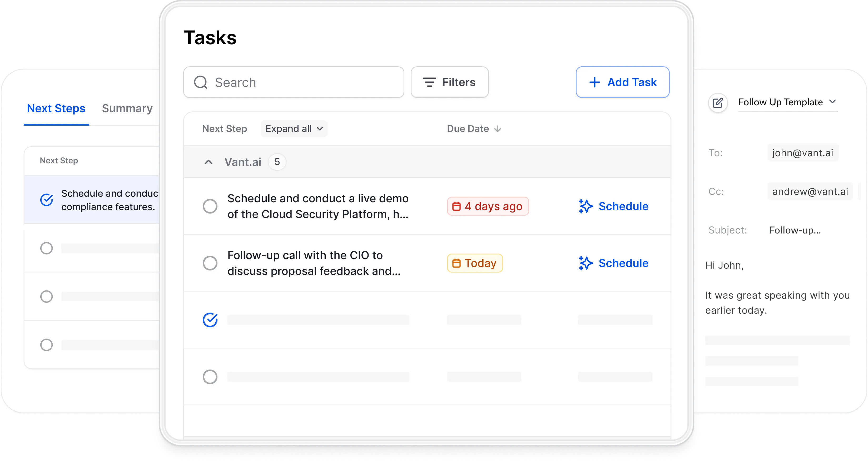This screenshot has width=868, height=463.
Task: Click the Add Task button
Action: (x=622, y=82)
